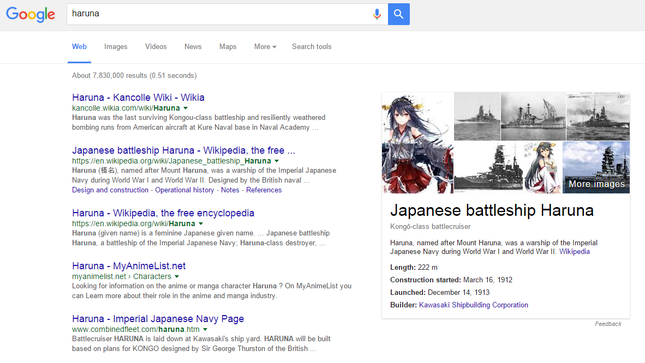Open the More dropdown menu

[x=265, y=47]
